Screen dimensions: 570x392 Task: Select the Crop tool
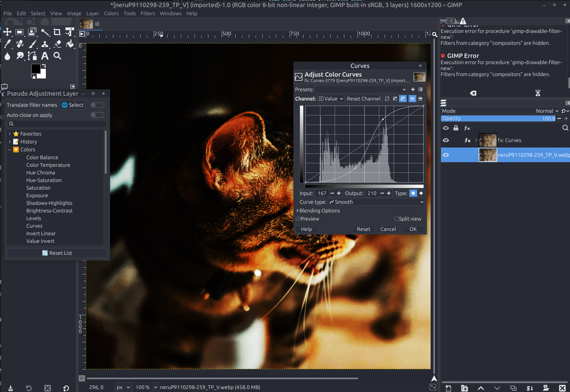57,32
